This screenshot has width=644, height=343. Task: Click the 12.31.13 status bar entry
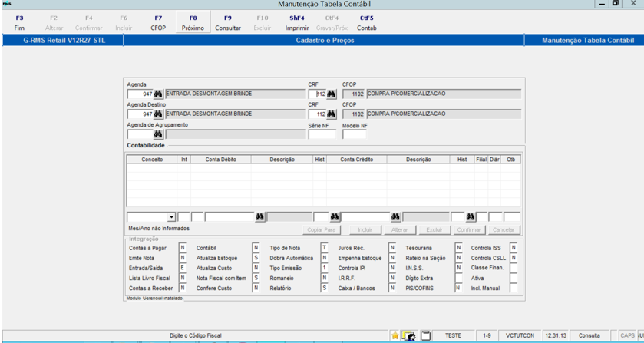point(556,335)
